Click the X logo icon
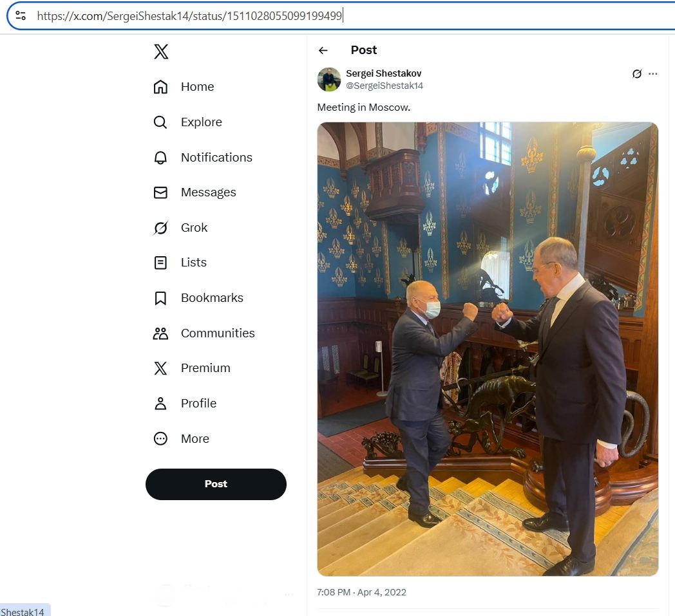 161,52
